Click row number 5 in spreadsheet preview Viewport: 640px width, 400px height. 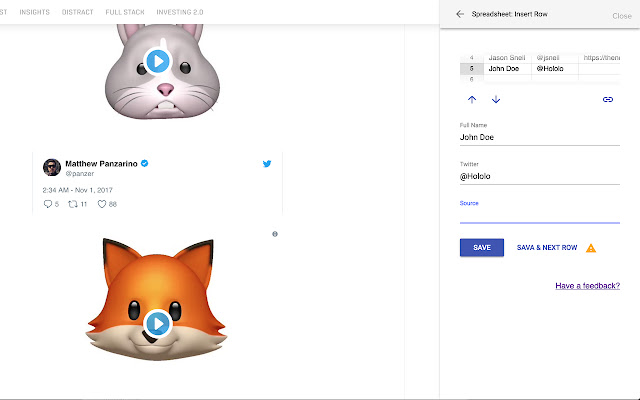472,69
